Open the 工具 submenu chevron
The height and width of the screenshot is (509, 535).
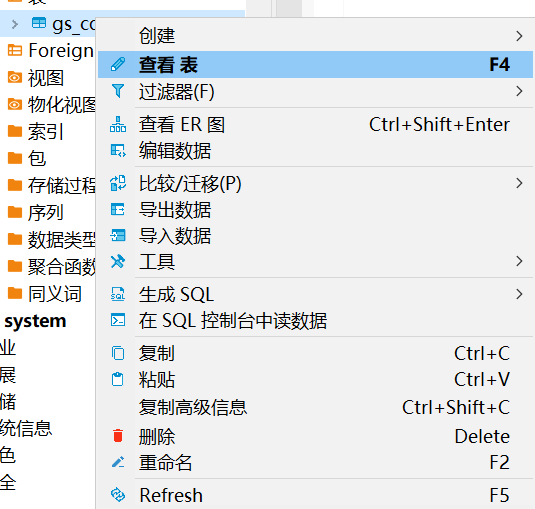pos(519,261)
